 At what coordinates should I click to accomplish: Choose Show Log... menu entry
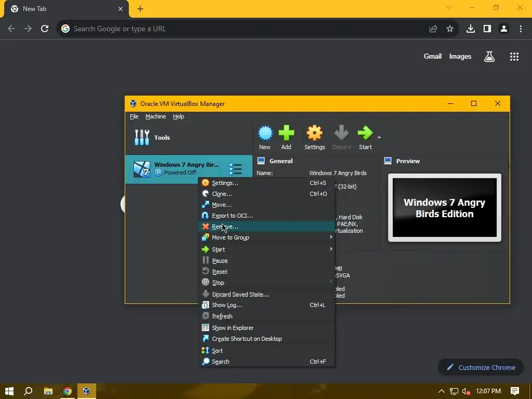(267, 305)
